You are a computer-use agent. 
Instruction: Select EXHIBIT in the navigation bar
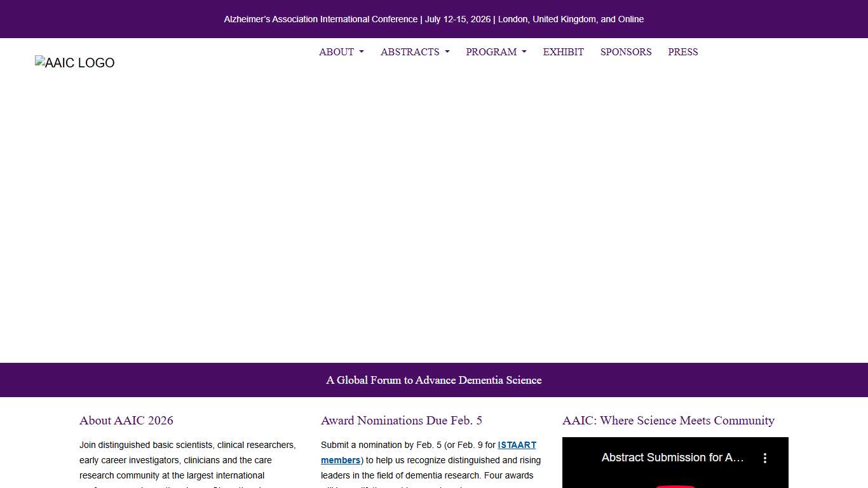(x=563, y=52)
